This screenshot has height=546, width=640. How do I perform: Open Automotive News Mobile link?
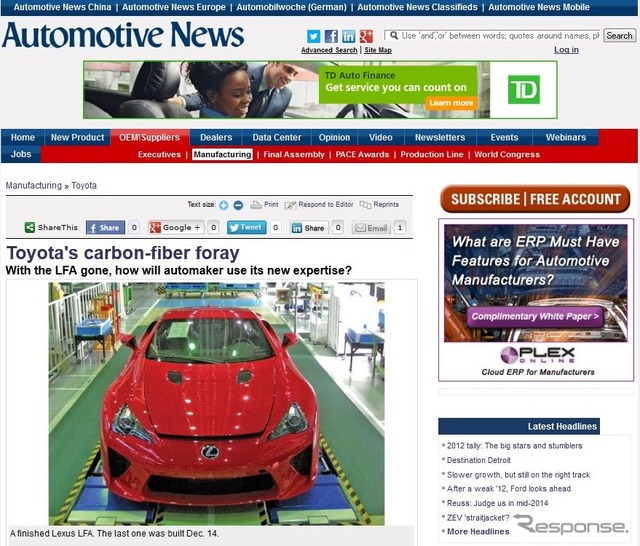point(539,7)
